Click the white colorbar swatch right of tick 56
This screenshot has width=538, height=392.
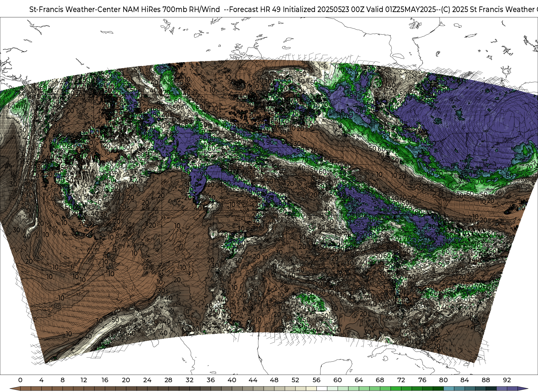point(322,389)
